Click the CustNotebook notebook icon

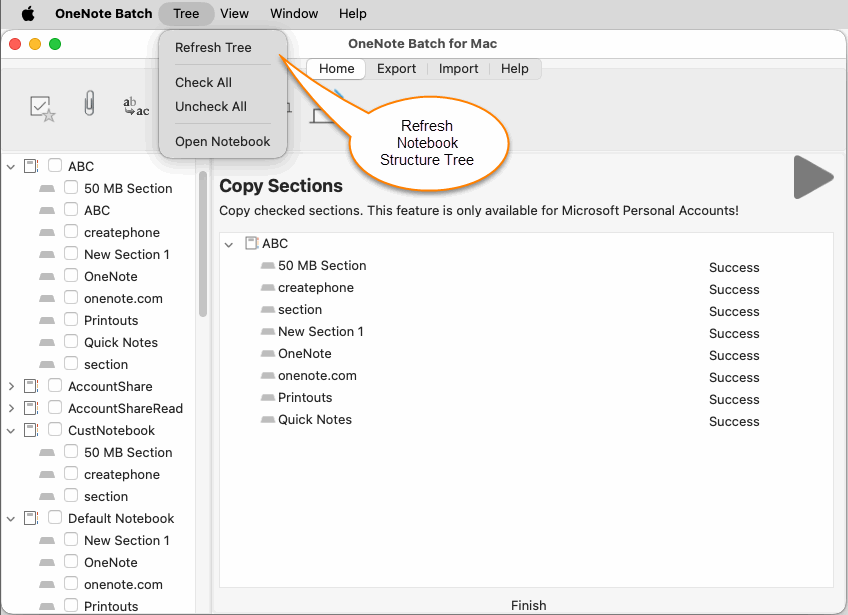[x=33, y=430]
